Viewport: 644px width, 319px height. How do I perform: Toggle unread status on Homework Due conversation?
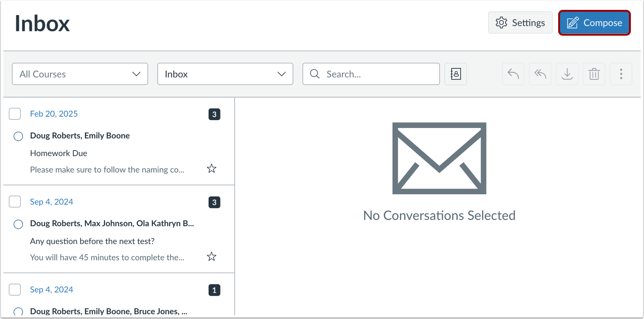click(18, 136)
